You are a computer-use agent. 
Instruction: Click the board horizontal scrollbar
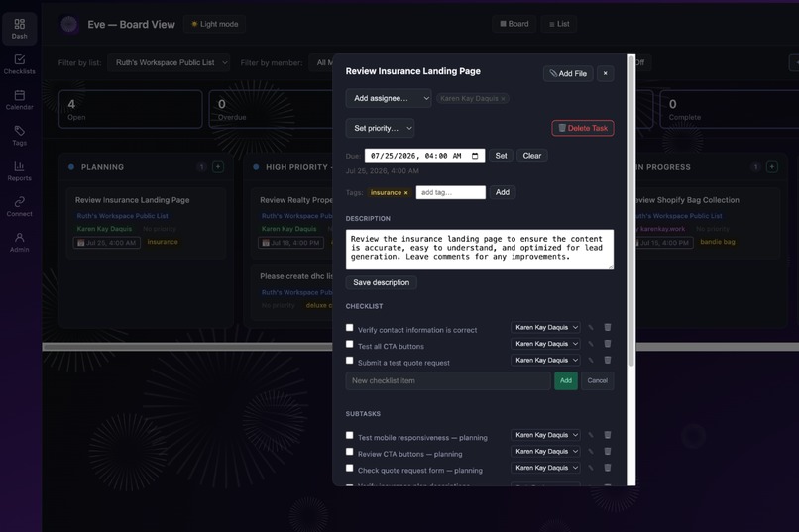pyautogui.click(x=420, y=347)
